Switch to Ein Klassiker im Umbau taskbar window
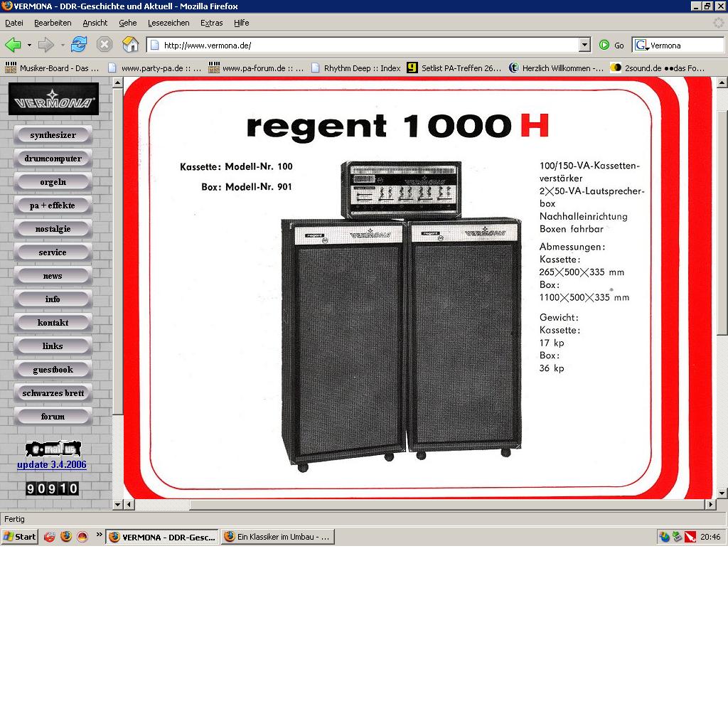 pos(278,537)
